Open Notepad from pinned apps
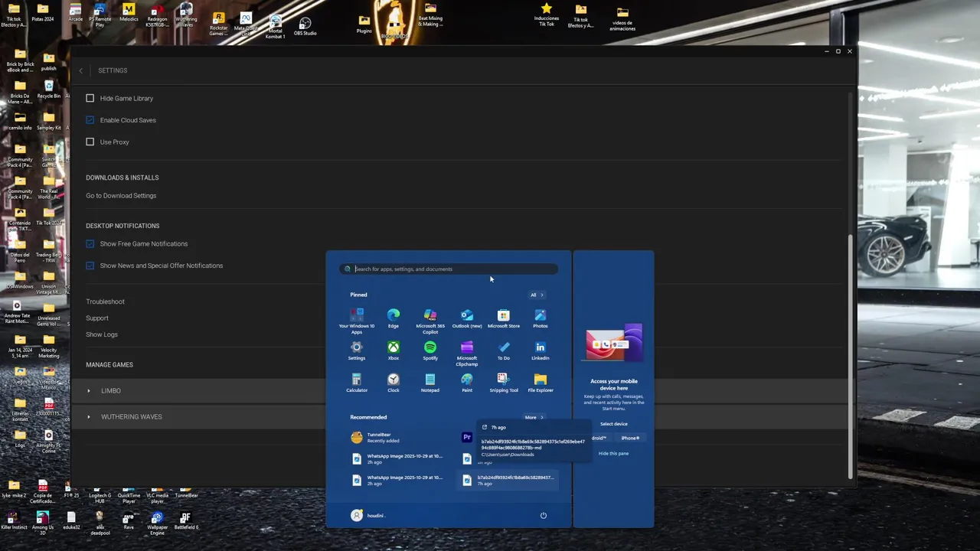The image size is (980, 551). (430, 383)
